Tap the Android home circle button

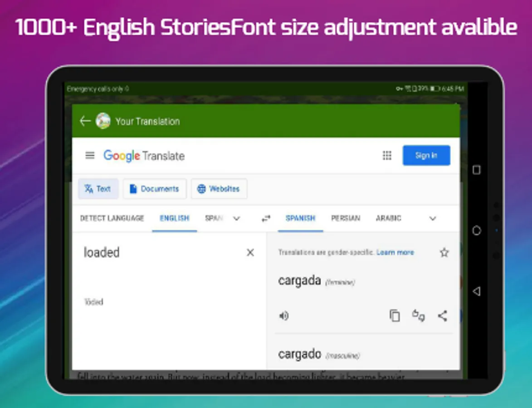tap(476, 231)
